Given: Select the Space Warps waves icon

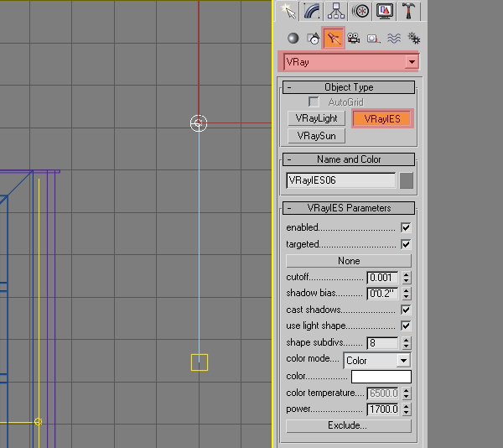Looking at the screenshot, I should click(394, 39).
